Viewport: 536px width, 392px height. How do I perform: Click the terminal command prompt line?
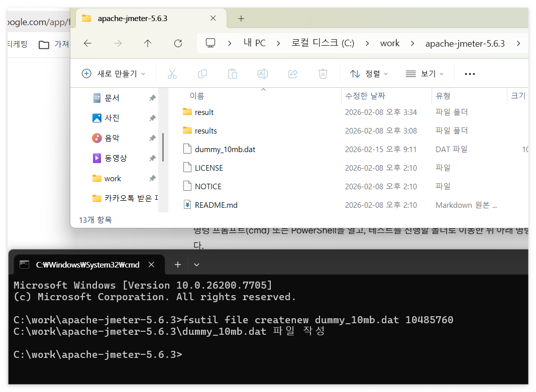(98, 354)
